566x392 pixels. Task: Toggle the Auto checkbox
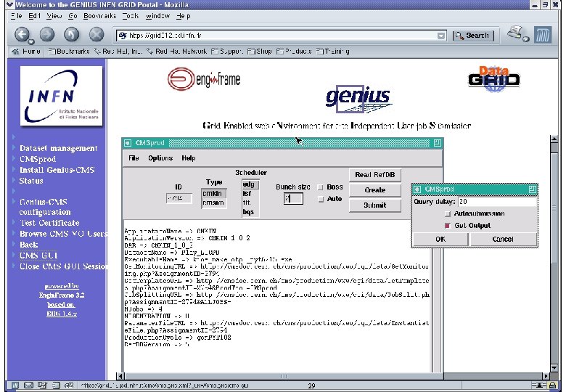pos(321,199)
